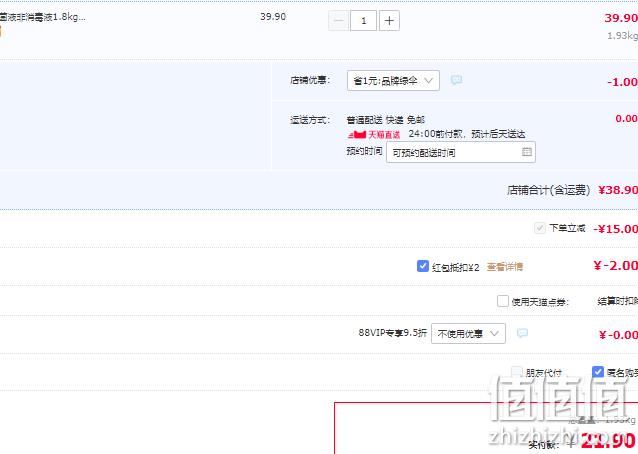Click the product title ending 1.8kg...
This screenshot has height=454, width=638.
(42, 17)
